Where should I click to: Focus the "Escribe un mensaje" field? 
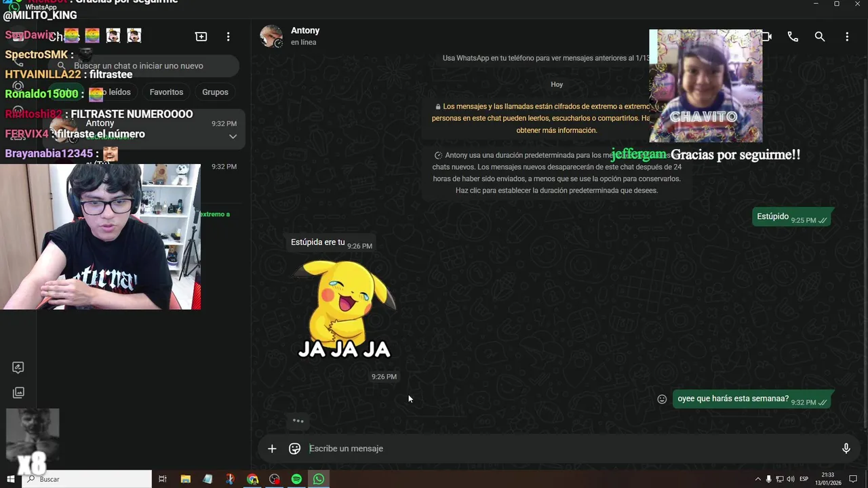(x=570, y=449)
